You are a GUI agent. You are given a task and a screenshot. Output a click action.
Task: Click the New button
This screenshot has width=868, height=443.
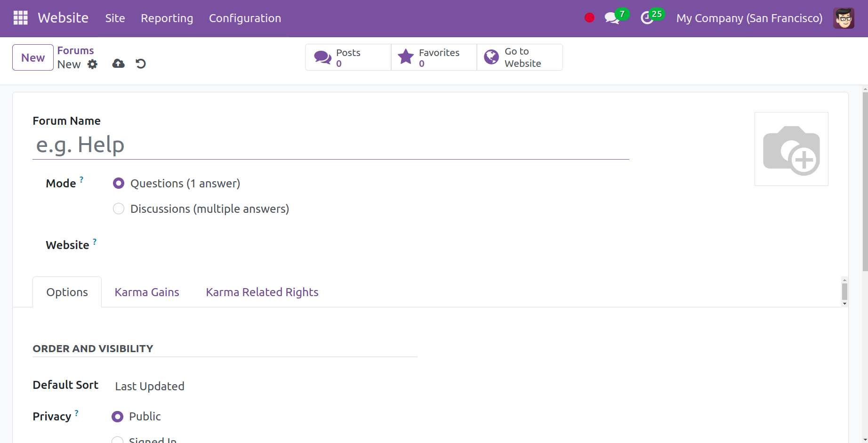[x=33, y=57]
